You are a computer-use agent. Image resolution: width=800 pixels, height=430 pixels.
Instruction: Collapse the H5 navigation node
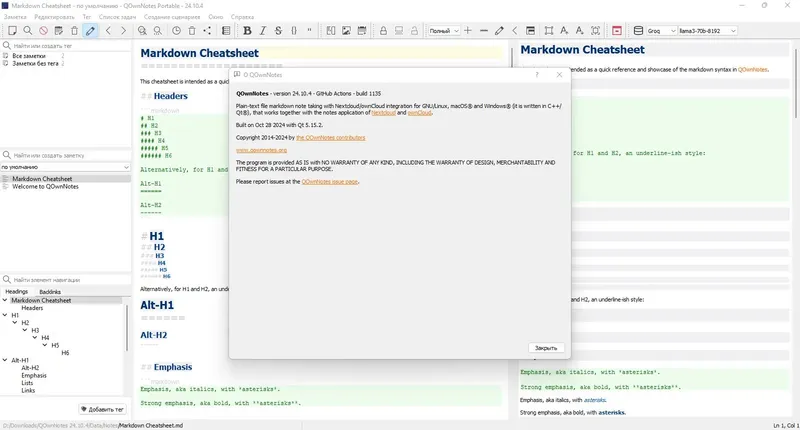(45, 345)
